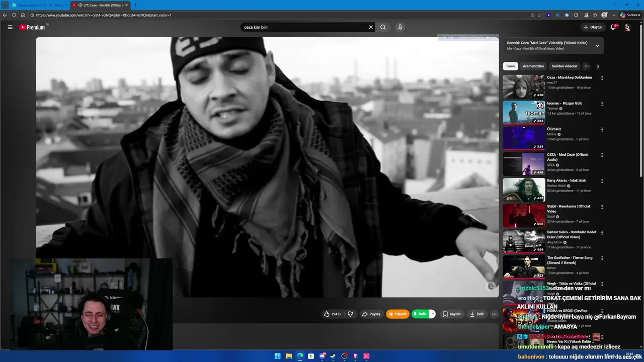Save the video with Kaydet
Screen dimensions: 644x362
tap(451, 314)
